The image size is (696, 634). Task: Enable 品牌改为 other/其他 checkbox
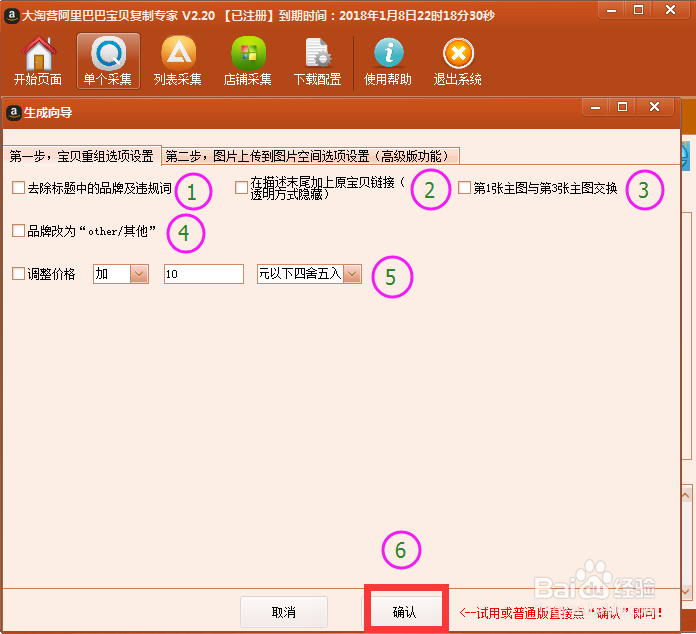(x=19, y=231)
